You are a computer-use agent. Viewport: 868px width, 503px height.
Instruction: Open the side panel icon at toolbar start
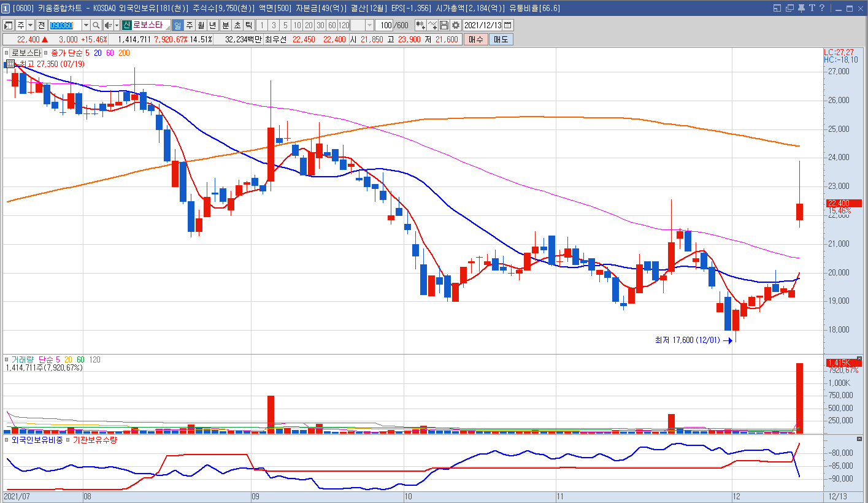click(x=9, y=25)
